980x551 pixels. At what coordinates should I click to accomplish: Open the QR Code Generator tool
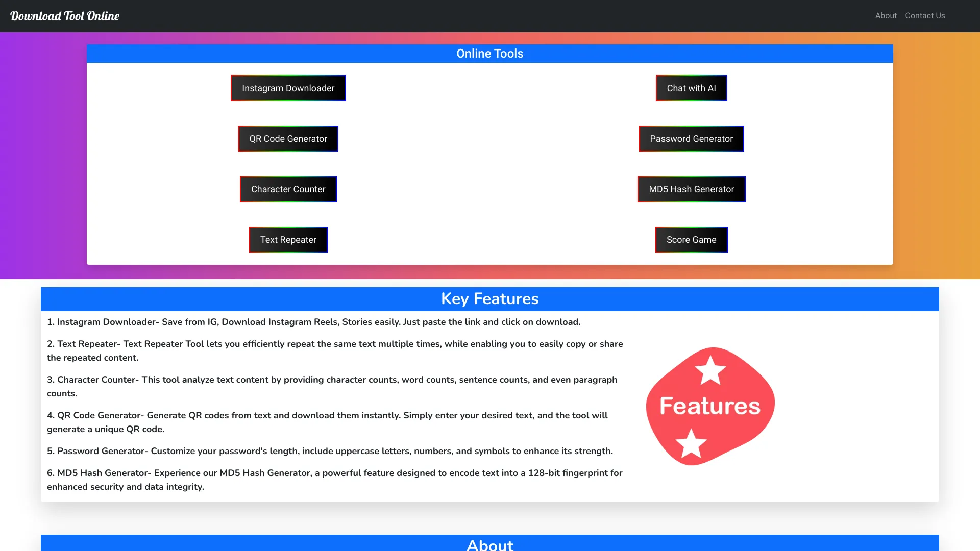point(288,139)
